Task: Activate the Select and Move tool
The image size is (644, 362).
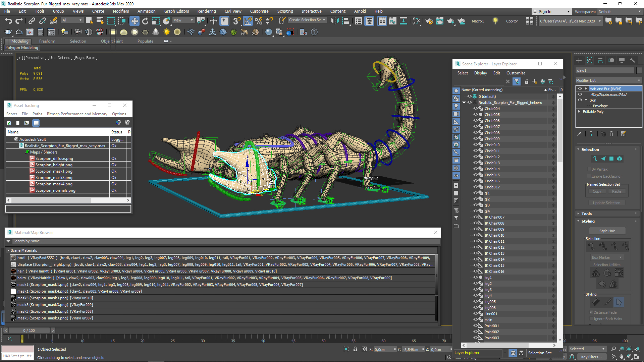Action: pyautogui.click(x=135, y=21)
